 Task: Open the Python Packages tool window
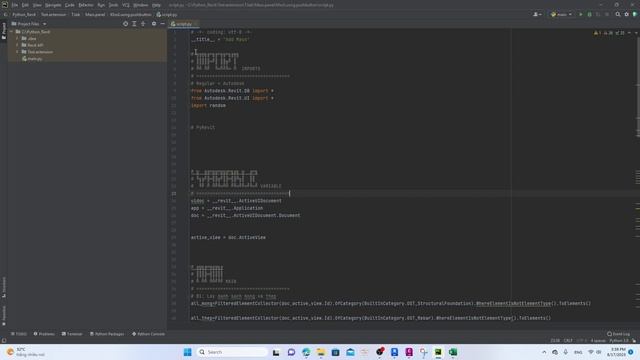click(x=107, y=334)
